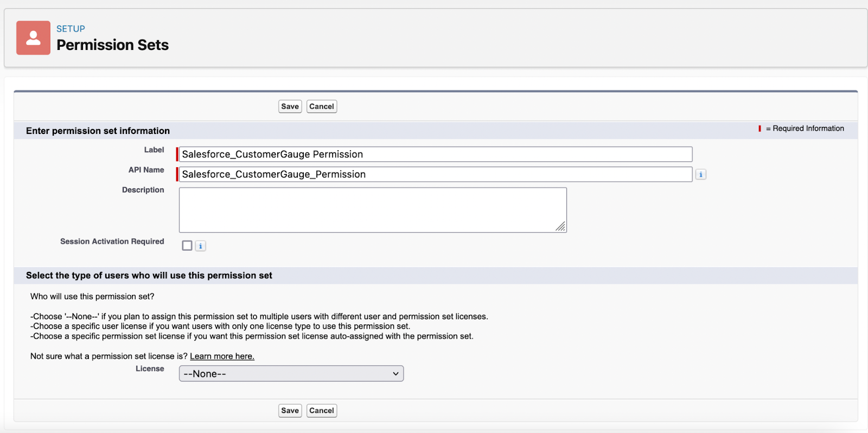Enable the Session Activation Required checkbox

[187, 246]
